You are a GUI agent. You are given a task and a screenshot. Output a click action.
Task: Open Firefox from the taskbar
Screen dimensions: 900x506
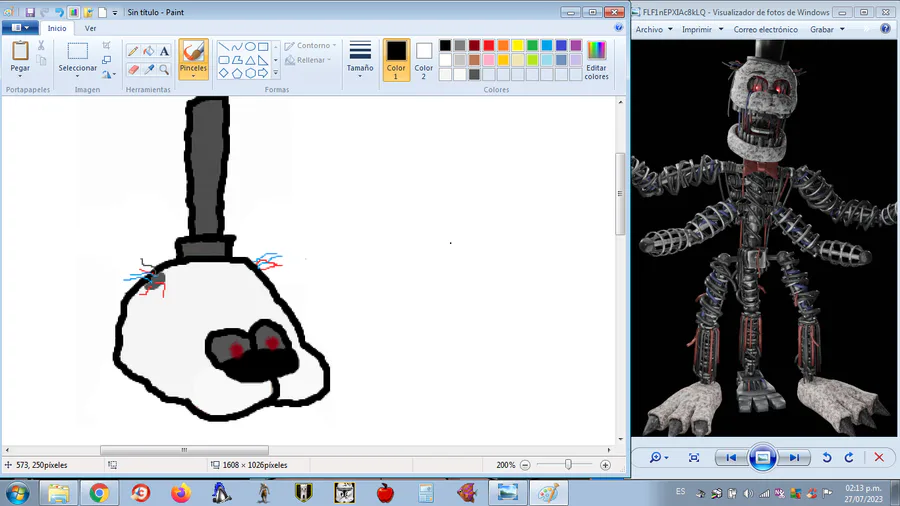click(181, 493)
